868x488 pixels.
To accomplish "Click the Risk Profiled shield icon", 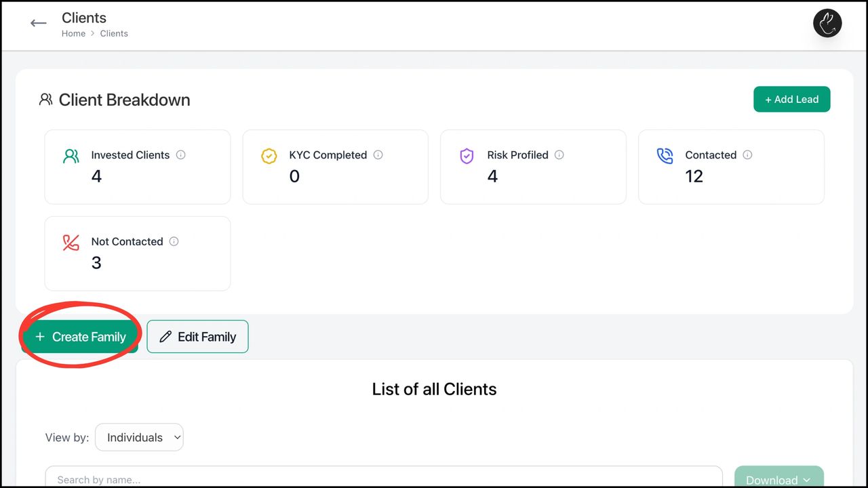I will [x=467, y=156].
